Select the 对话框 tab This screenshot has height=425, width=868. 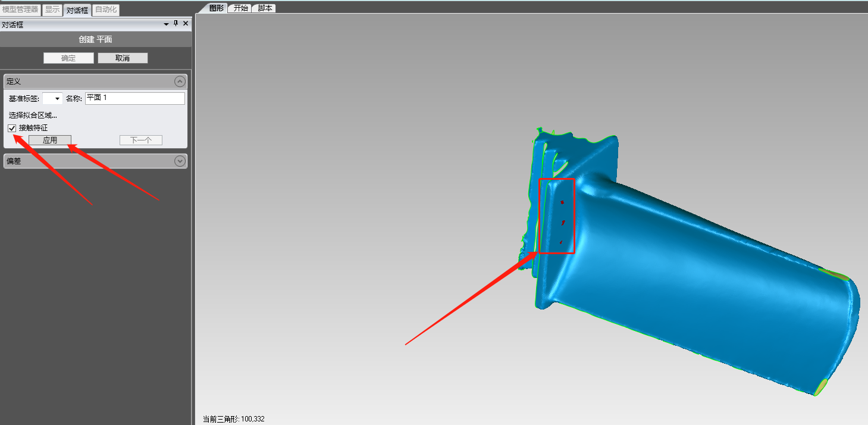click(77, 10)
